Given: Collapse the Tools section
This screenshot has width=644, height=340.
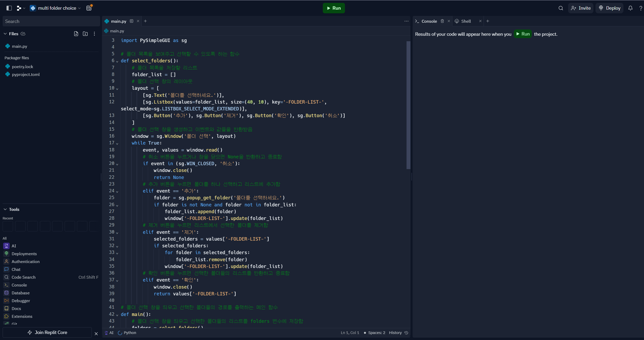Looking at the screenshot, I should pos(5,209).
